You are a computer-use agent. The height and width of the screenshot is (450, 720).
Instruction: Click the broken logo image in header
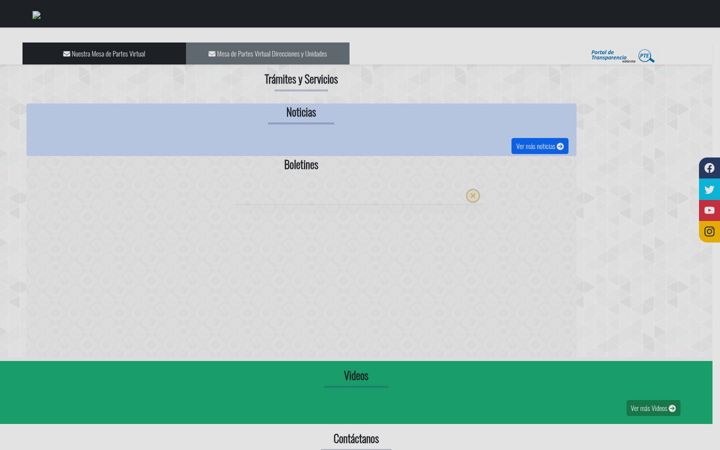point(37,15)
